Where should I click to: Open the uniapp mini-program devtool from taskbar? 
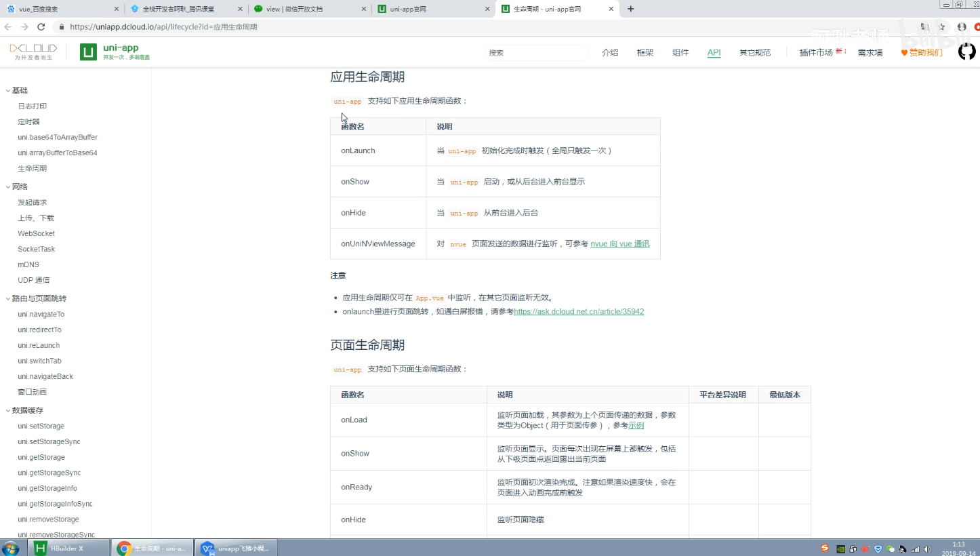click(x=235, y=547)
